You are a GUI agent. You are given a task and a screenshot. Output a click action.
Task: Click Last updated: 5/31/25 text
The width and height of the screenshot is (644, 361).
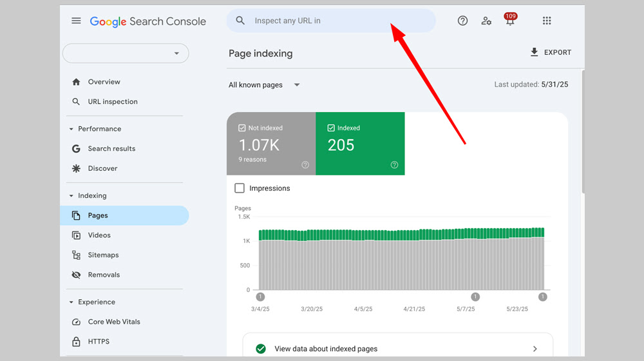point(531,84)
